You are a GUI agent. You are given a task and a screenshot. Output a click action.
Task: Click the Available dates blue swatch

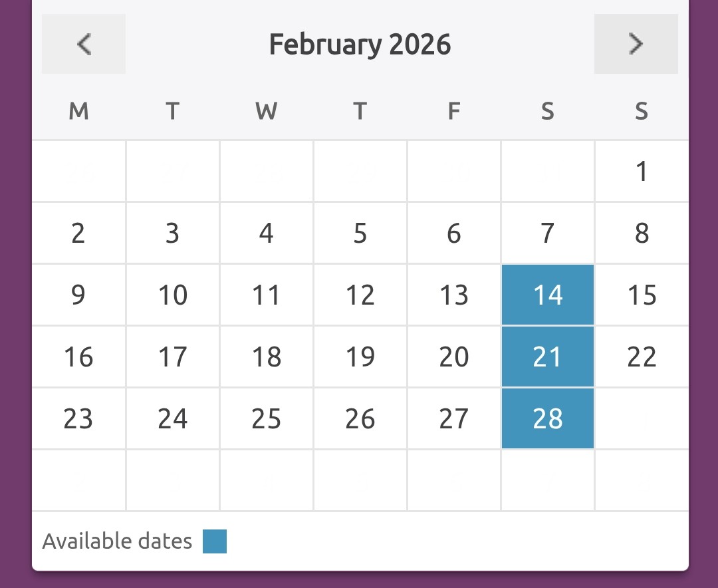pos(215,541)
